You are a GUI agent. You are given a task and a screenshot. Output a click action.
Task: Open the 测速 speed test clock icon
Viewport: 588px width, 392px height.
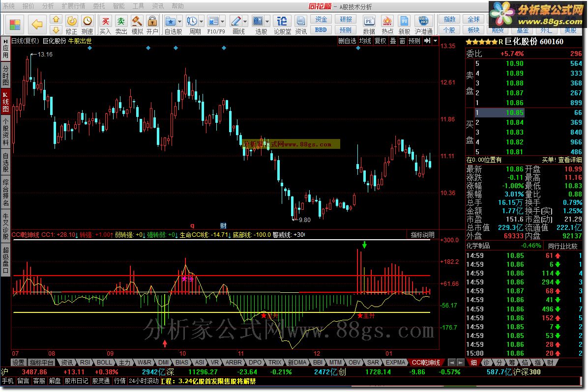click(88, 21)
